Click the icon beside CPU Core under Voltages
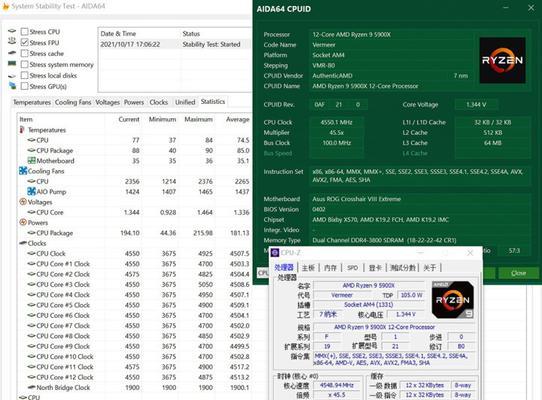 tap(31, 212)
